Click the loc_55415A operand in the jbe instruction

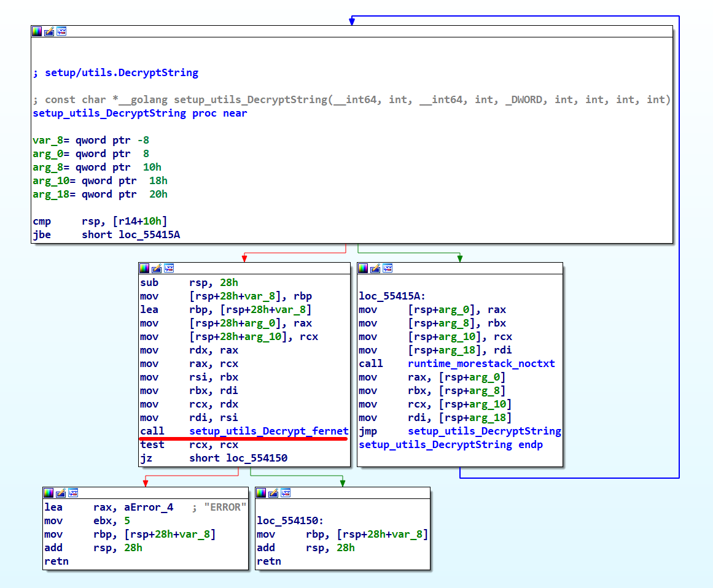point(149,235)
